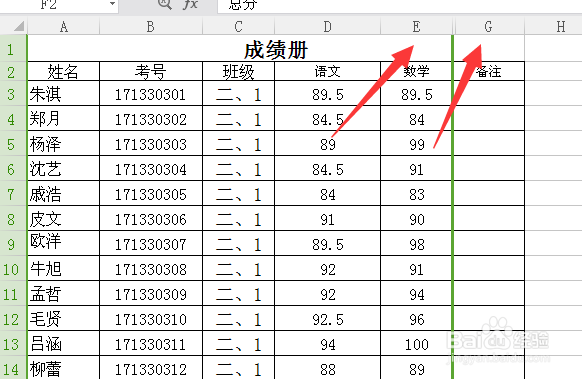
Task: Select column D header
Action: 327,26
